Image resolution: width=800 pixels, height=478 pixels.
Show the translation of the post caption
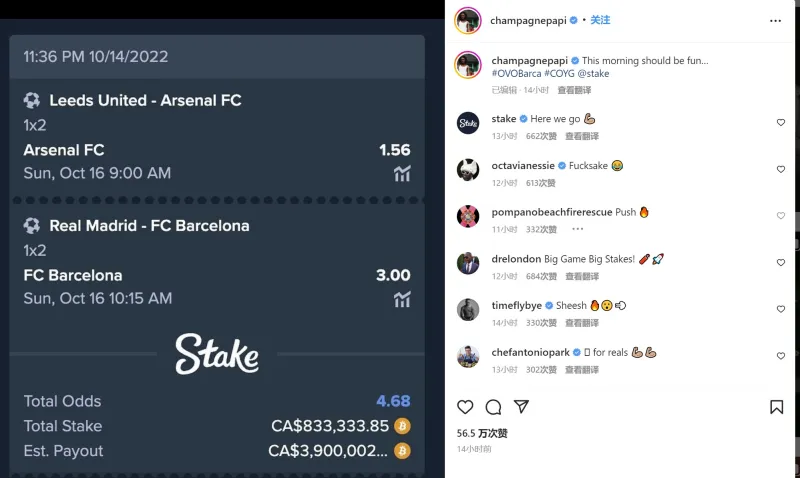574,90
